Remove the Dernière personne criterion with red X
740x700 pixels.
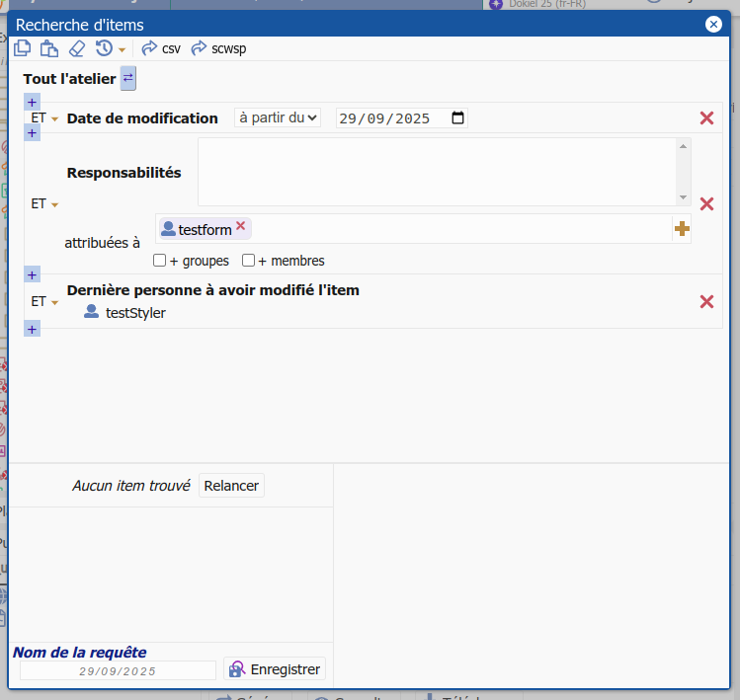(x=706, y=302)
